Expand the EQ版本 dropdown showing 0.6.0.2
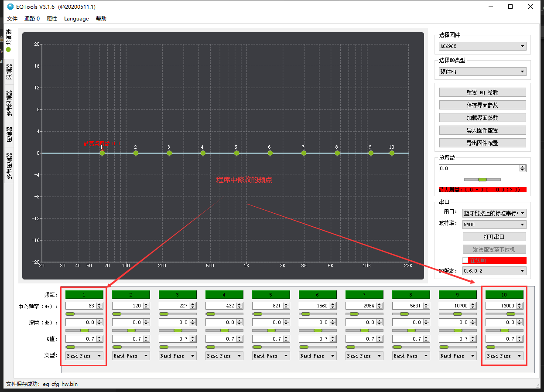 (494, 271)
